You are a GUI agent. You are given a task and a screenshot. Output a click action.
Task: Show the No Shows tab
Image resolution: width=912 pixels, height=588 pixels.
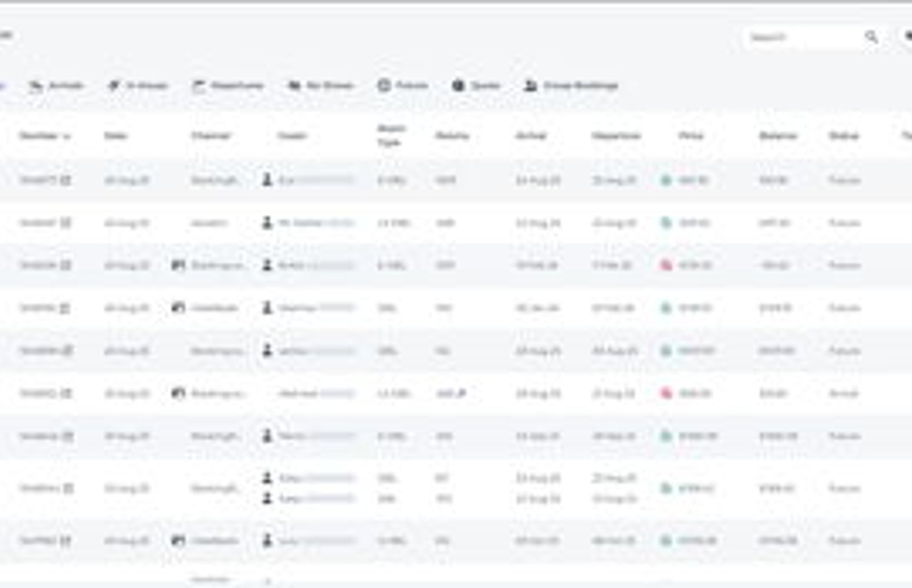(321, 85)
